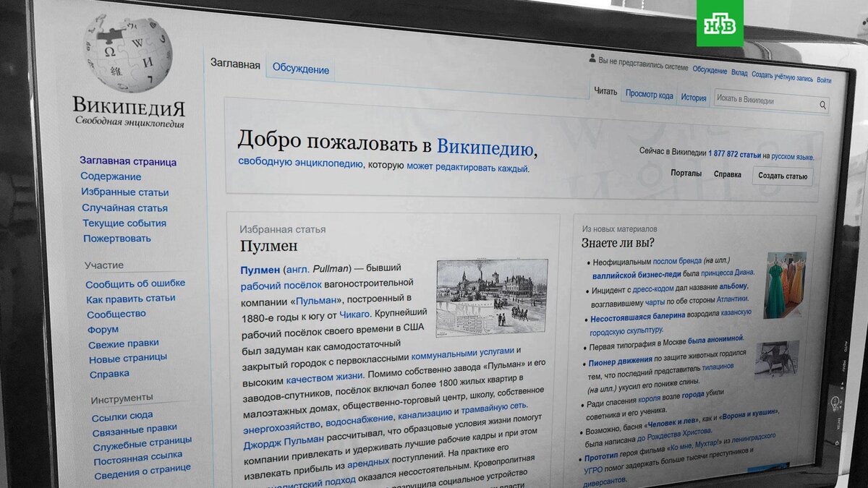The image size is (868, 488).
Task: Open the thylacine photo thumbnail
Action: pos(777,359)
